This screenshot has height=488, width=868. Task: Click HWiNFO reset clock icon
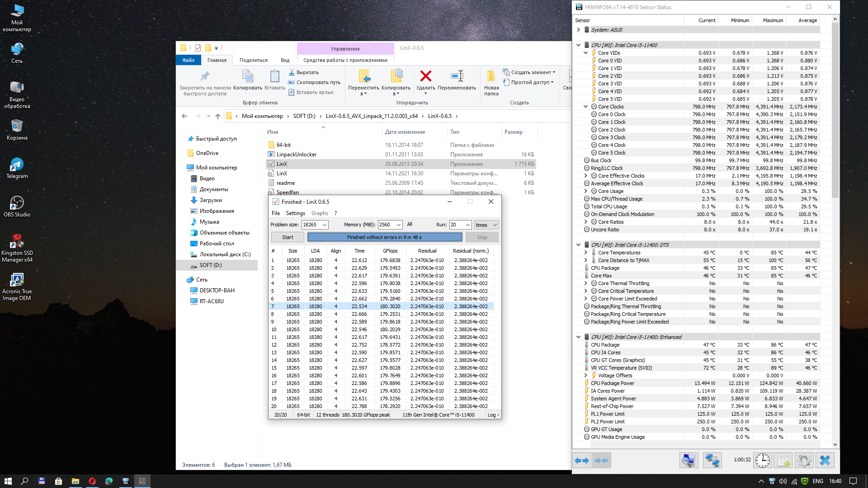coord(762,460)
